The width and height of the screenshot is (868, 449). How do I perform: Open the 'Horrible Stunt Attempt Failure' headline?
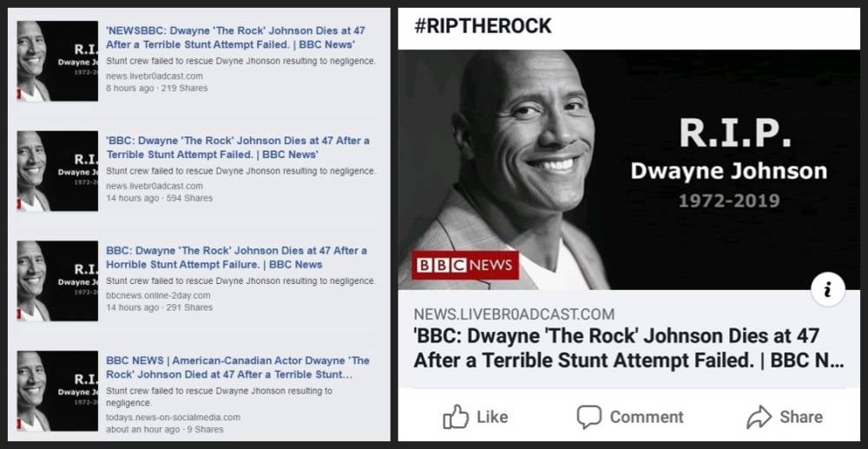pos(236,257)
